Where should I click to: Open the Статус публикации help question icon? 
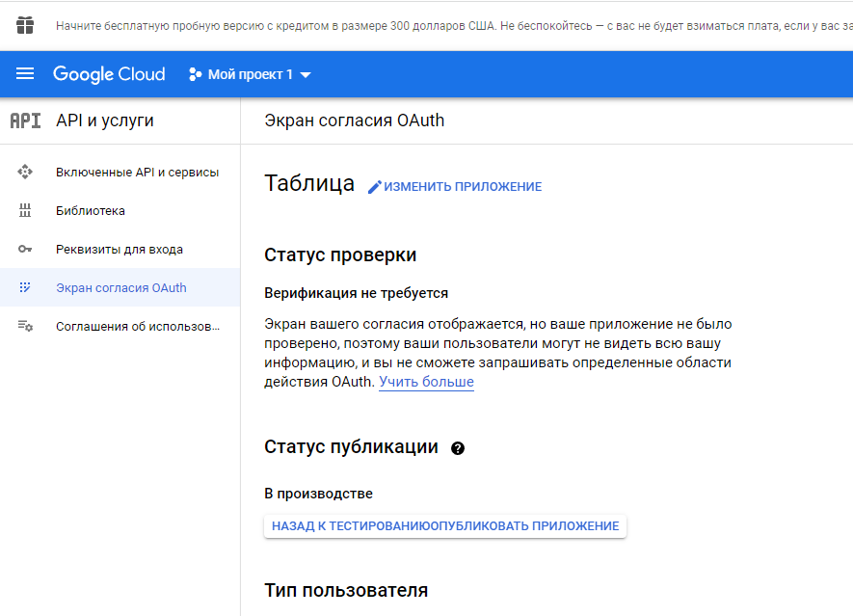point(458,448)
